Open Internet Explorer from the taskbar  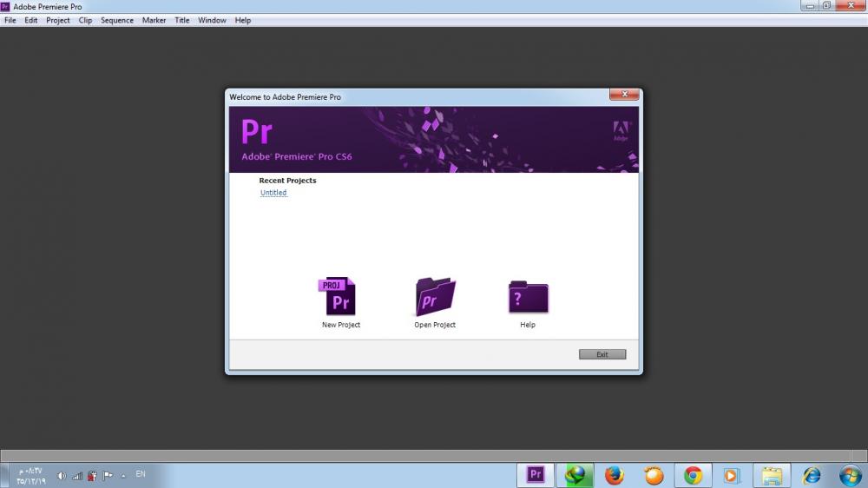tap(812, 475)
